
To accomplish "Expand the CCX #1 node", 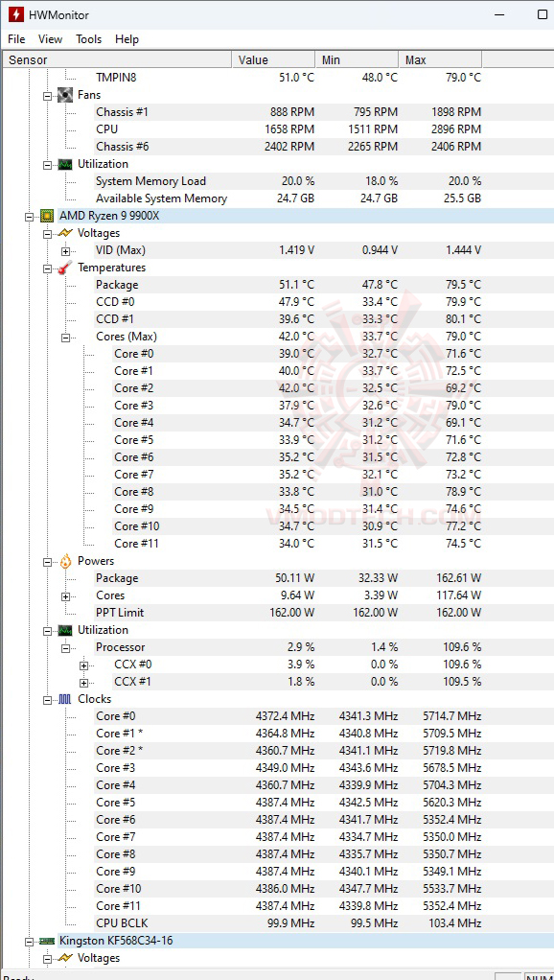I will coord(83,683).
